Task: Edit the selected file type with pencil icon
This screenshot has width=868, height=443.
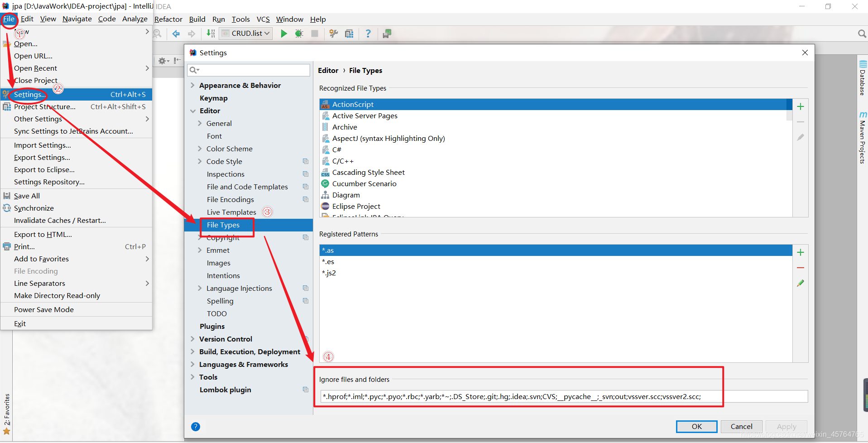Action: [x=801, y=137]
